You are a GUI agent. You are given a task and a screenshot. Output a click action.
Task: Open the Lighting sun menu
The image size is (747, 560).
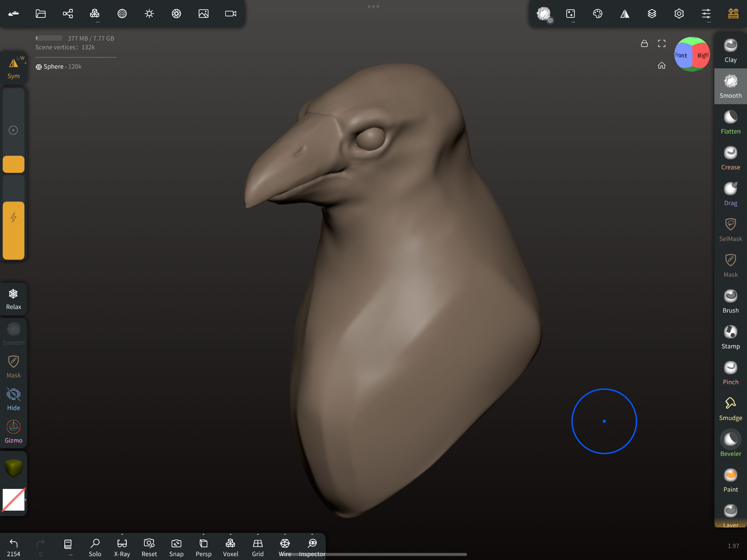click(x=149, y=14)
